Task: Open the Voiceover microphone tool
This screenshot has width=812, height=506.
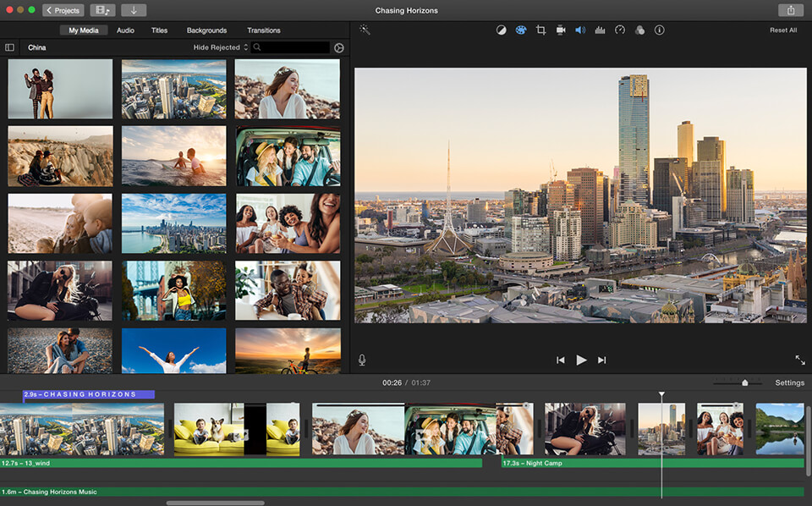Action: 361,359
